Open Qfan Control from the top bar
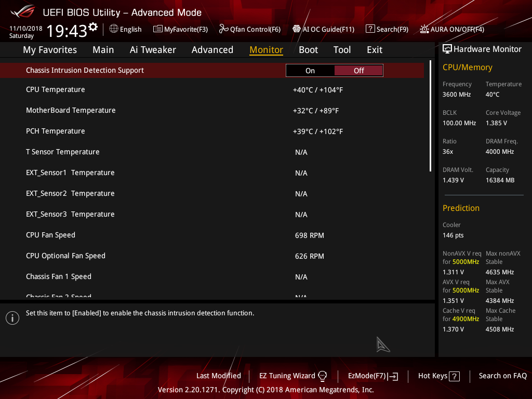Viewport: 532px width, 399px height. (249, 29)
